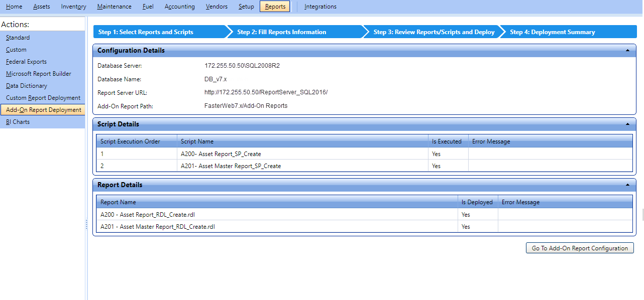Open the Data Dictionary action

pos(27,86)
